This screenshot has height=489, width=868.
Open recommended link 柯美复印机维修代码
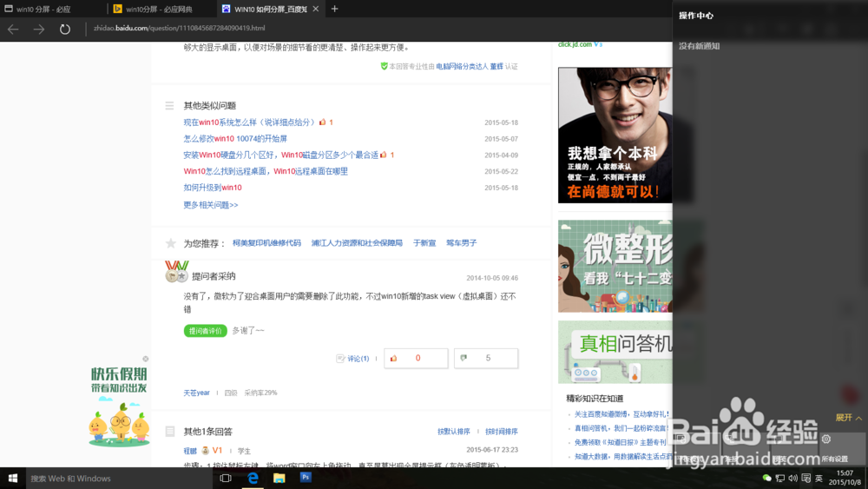pyautogui.click(x=266, y=243)
